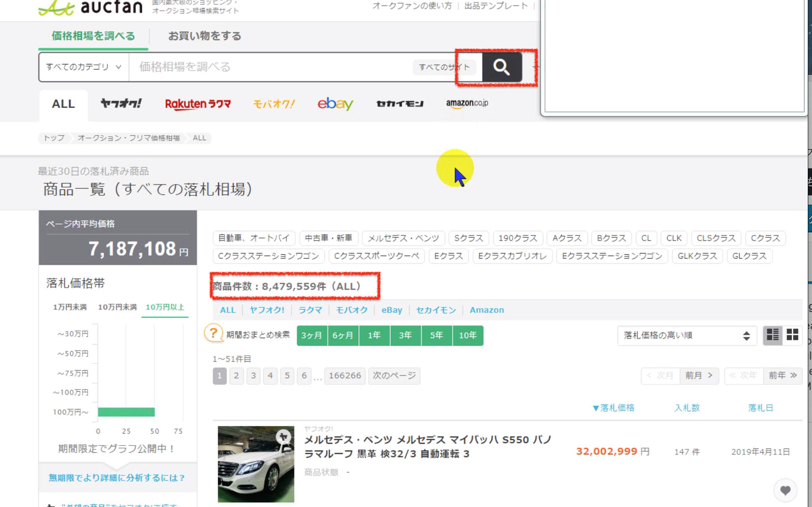812x507 pixels.
Task: Expand すべてのカテゴリ dropdown
Action: click(x=84, y=67)
